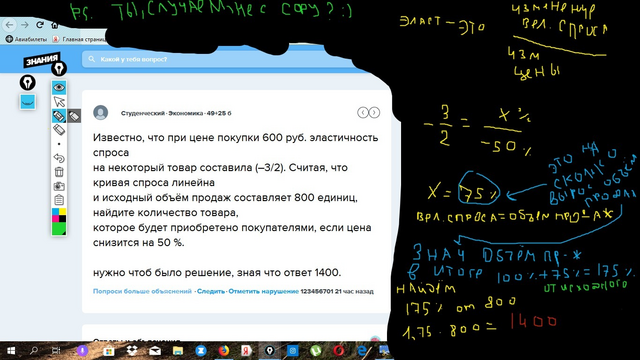Image resolution: width=640 pixels, height=360 pixels.
Task: Click "Отметить нарушение" link
Action: [x=263, y=291]
